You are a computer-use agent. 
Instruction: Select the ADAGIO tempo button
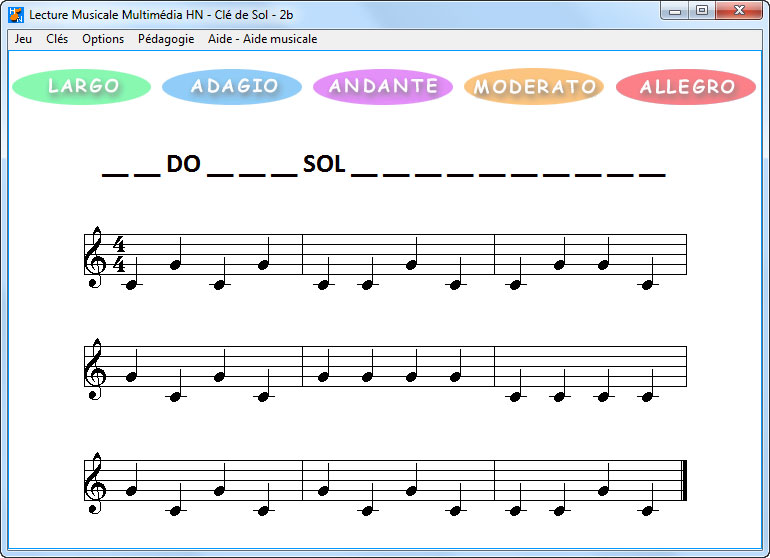pyautogui.click(x=232, y=86)
